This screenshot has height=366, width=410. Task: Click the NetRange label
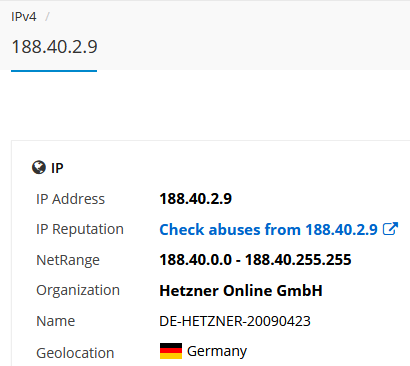point(68,260)
